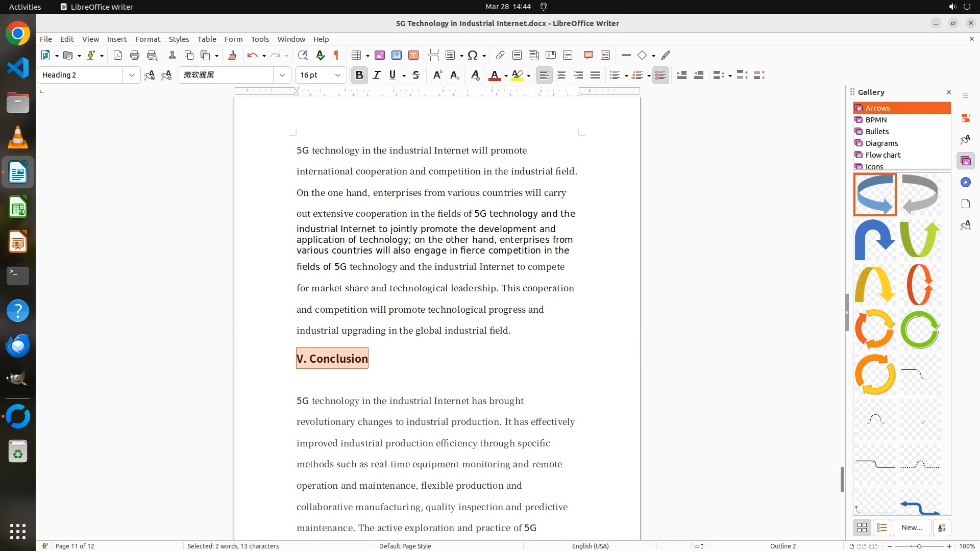The width and height of the screenshot is (980, 551).
Task: Click the Insert Comment icon
Action: point(588,56)
